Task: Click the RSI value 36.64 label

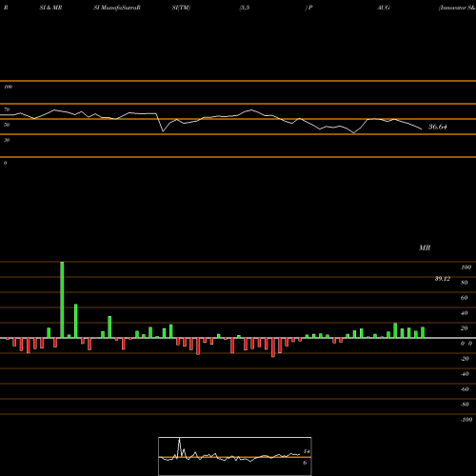Action: pyautogui.click(x=438, y=127)
